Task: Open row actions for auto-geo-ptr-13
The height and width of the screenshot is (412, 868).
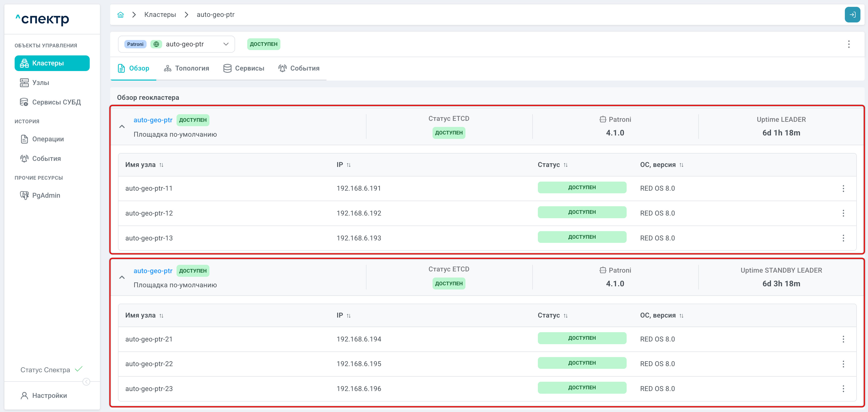Action: click(x=843, y=238)
